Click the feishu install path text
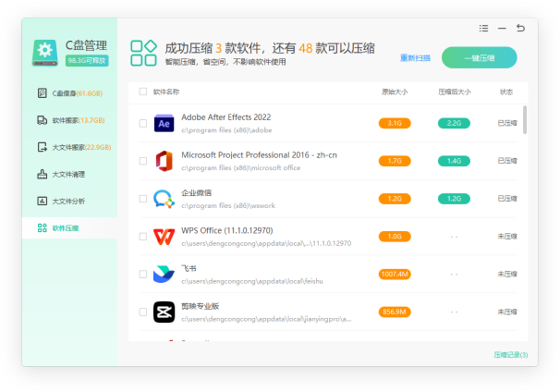560x392 pixels. point(252,281)
